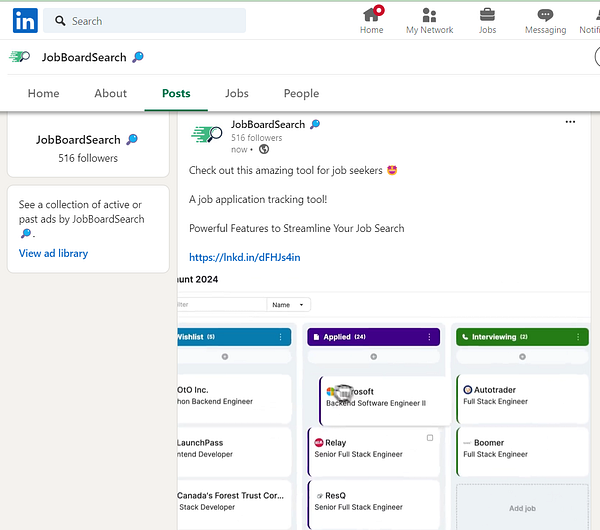The image size is (600, 530).
Task: Open the View ad library link
Action: click(x=54, y=253)
